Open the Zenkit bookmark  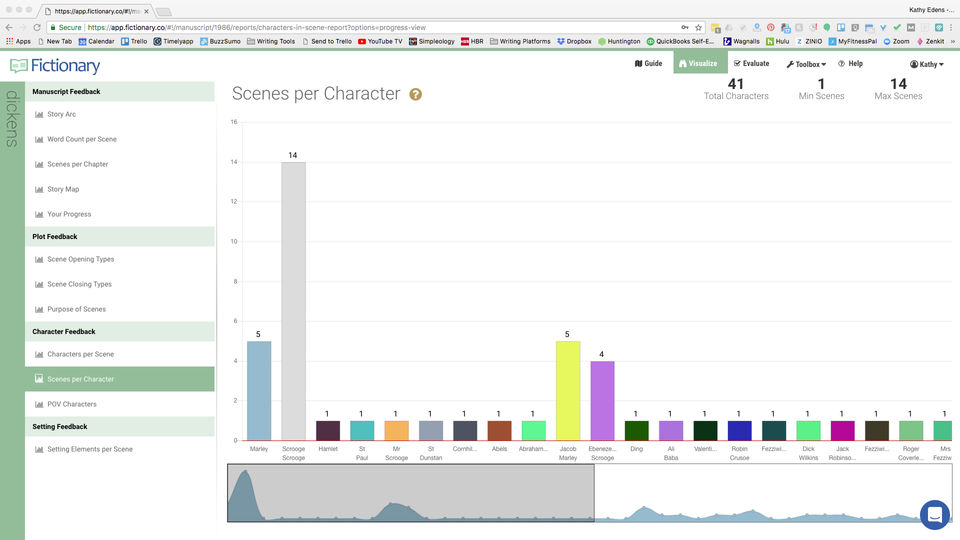[931, 41]
